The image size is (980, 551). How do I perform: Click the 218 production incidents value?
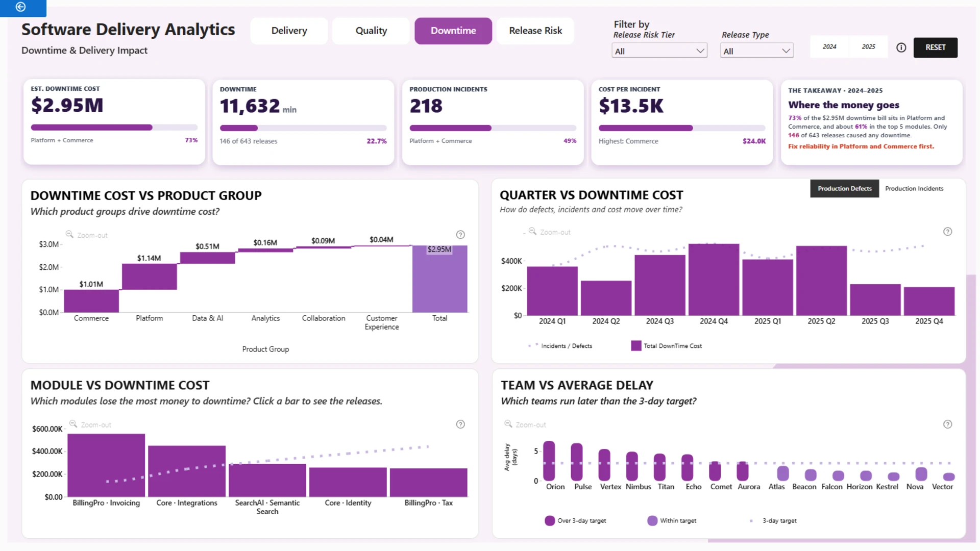click(426, 106)
